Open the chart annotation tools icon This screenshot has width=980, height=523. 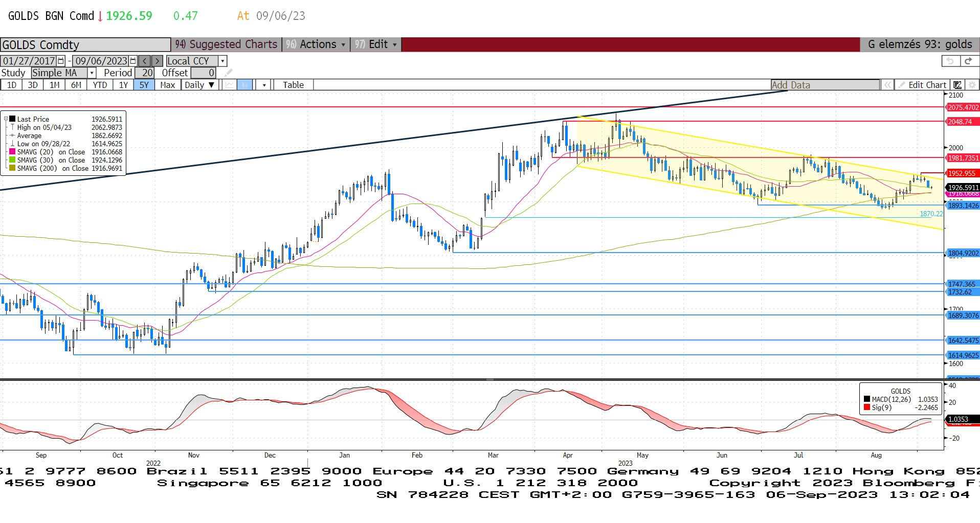957,85
